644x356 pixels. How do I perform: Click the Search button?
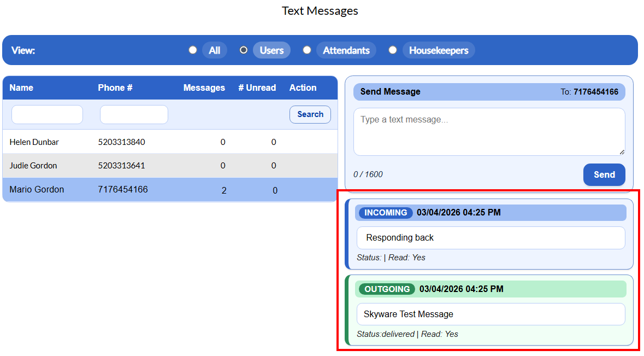(x=310, y=114)
